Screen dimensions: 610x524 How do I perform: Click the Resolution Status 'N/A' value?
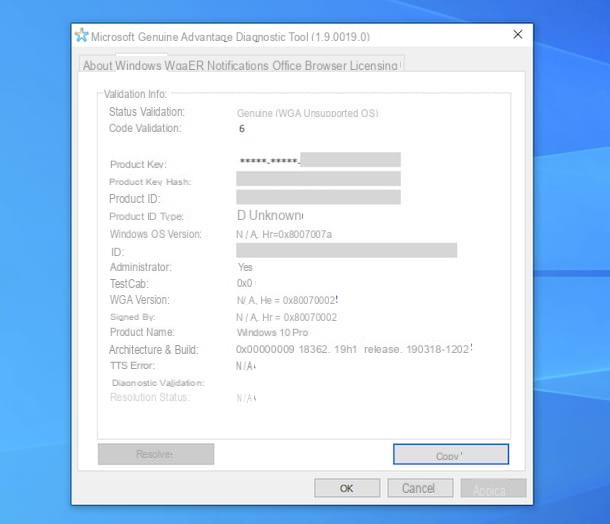tap(245, 398)
